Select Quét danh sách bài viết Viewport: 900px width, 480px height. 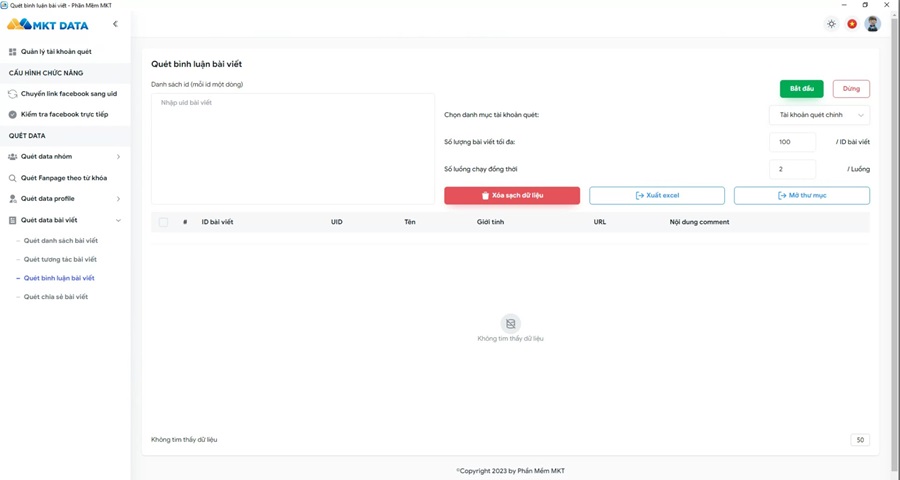(60, 241)
